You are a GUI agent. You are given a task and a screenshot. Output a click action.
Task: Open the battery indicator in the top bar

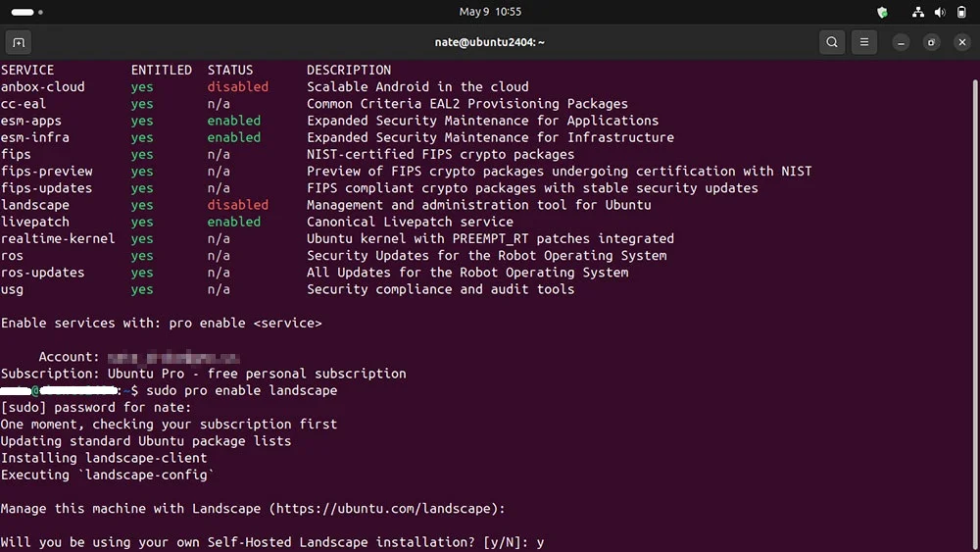[x=962, y=12]
